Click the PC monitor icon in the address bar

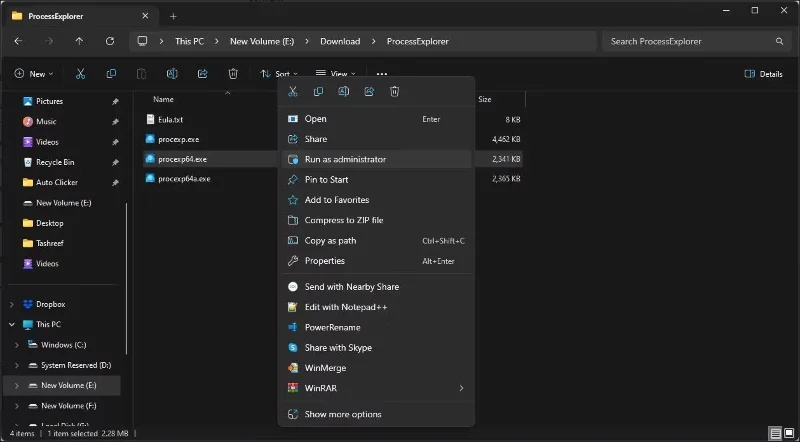click(142, 41)
